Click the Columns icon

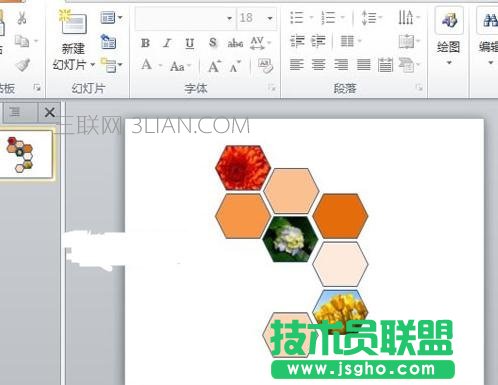click(347, 41)
